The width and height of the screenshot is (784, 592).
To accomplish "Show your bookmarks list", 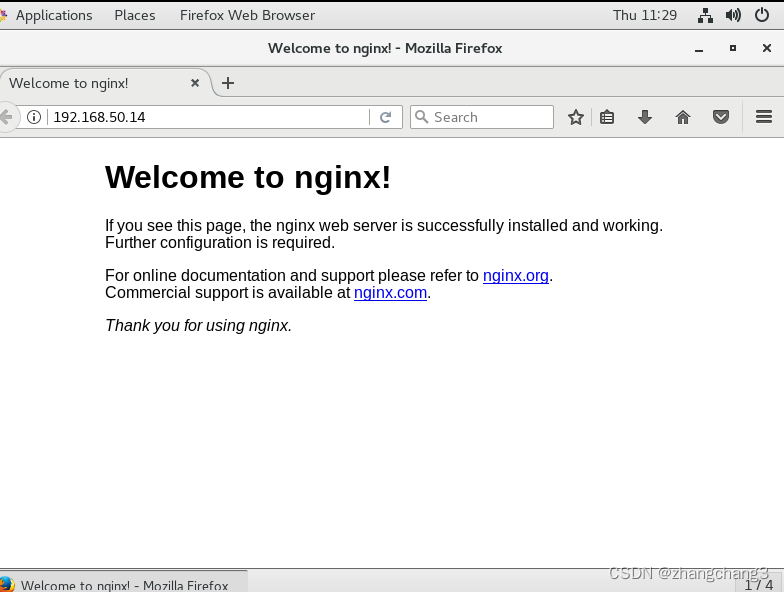I will [607, 117].
